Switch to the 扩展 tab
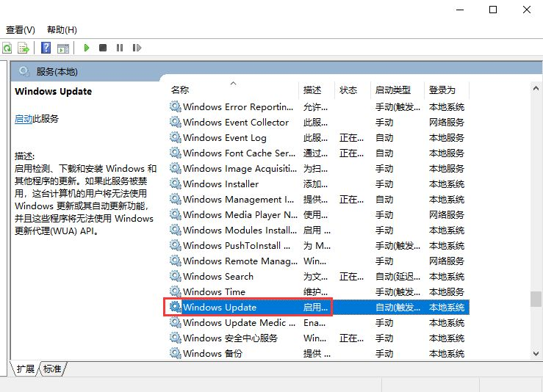The image size is (543, 392). click(x=26, y=369)
